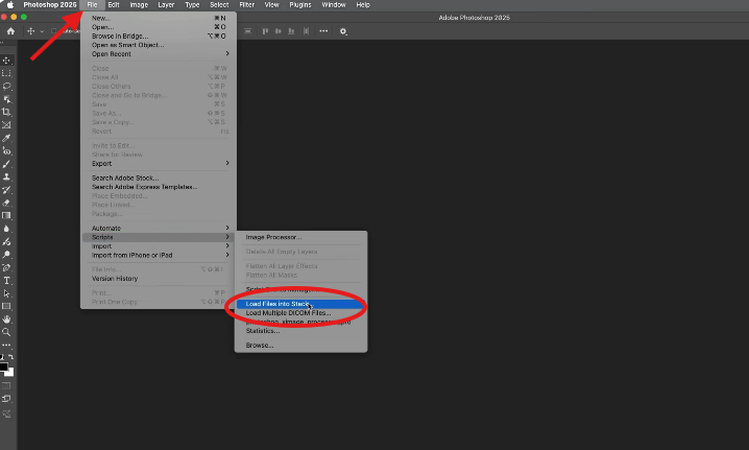Image resolution: width=749 pixels, height=450 pixels.
Task: Select the Clone Stamp tool
Action: click(7, 177)
